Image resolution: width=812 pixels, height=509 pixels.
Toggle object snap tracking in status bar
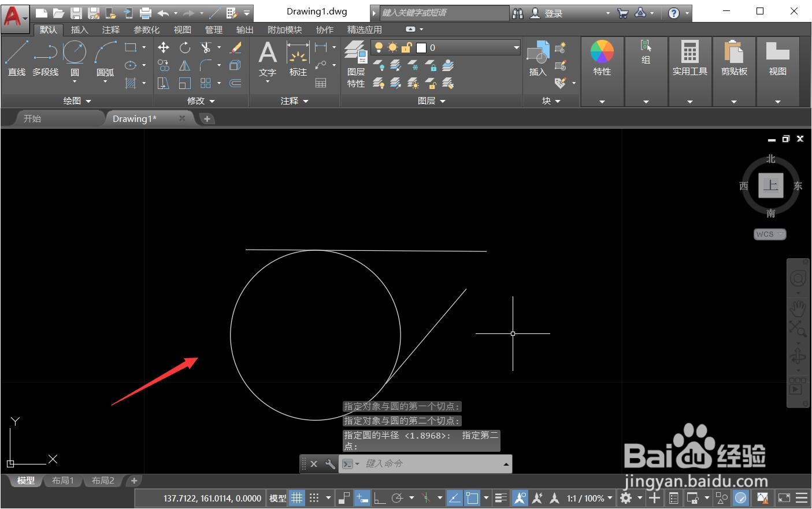click(x=455, y=498)
